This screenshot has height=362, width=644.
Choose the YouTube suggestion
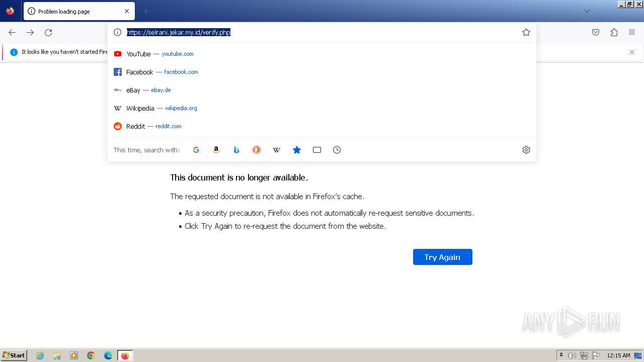click(x=322, y=54)
